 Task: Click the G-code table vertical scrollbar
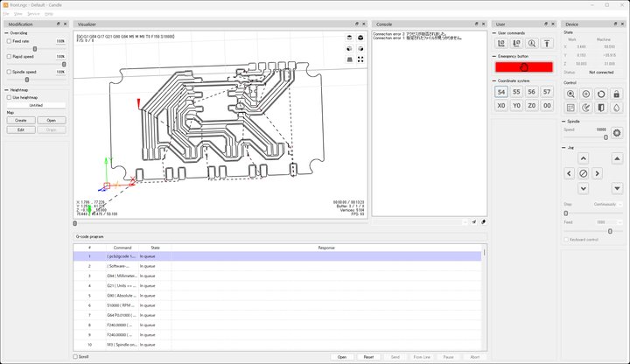485,297
